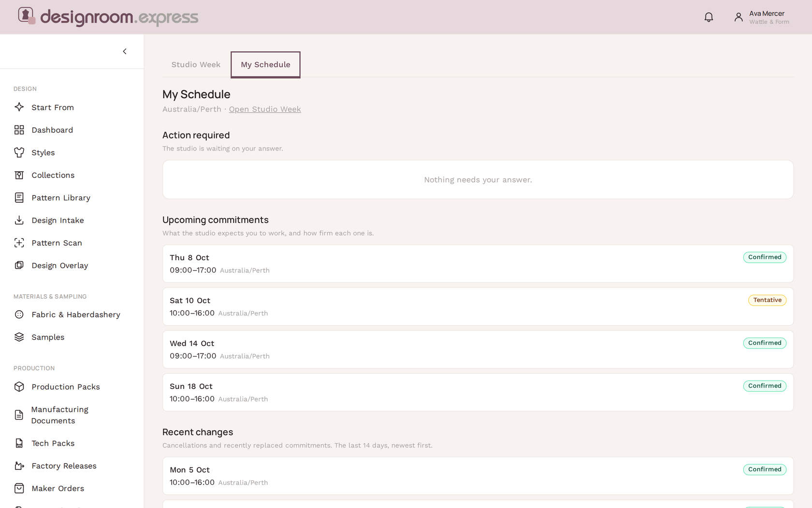Switch to the Studio Week tab
This screenshot has width=812, height=508.
(196, 64)
